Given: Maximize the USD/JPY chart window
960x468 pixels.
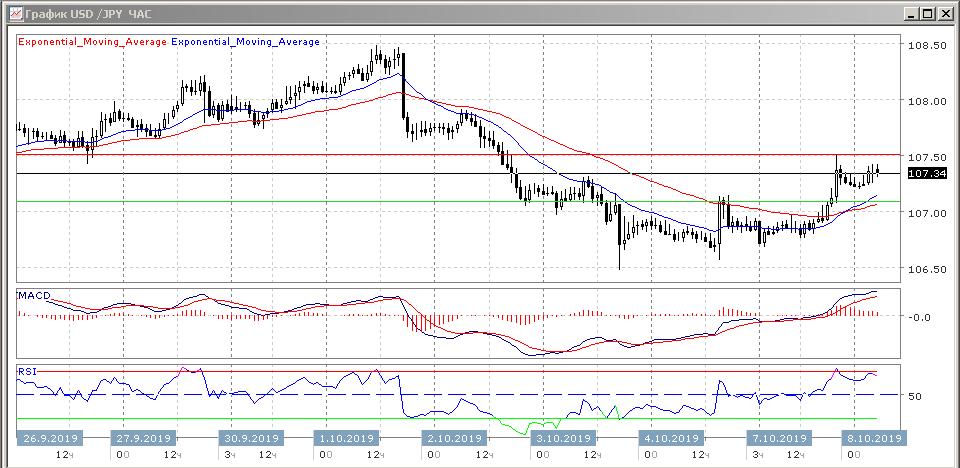Looking at the screenshot, I should [927, 13].
